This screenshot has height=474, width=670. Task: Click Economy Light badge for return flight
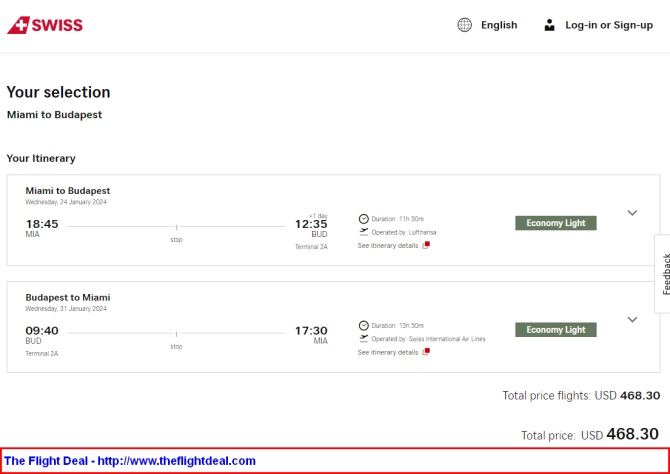coord(555,330)
